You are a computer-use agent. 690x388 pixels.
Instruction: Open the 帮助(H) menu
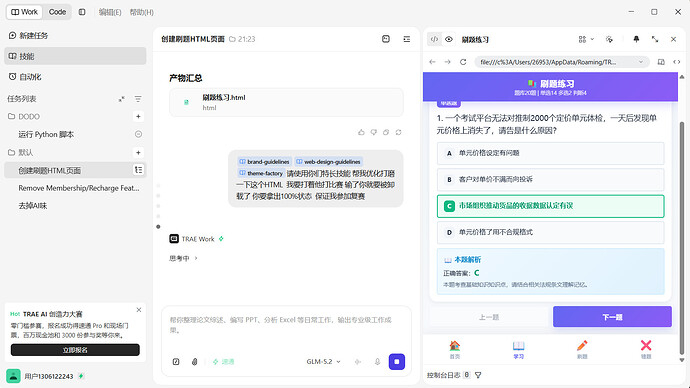pyautogui.click(x=141, y=12)
